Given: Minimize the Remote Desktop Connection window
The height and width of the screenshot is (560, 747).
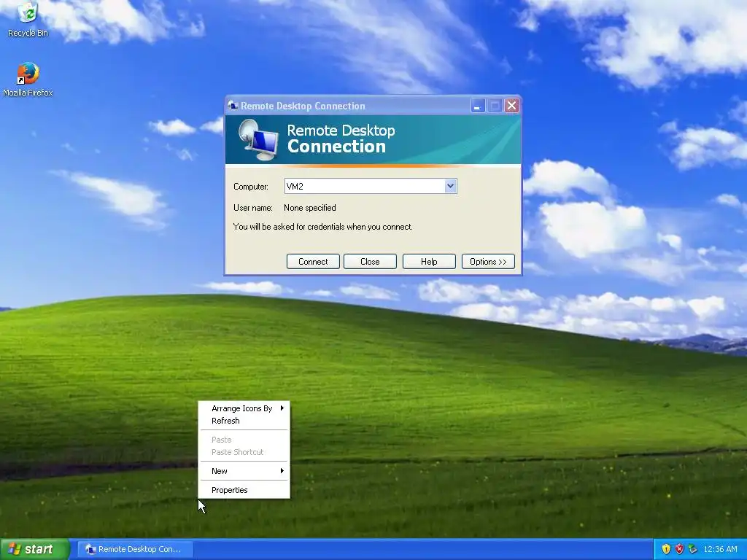Looking at the screenshot, I should click(x=478, y=106).
